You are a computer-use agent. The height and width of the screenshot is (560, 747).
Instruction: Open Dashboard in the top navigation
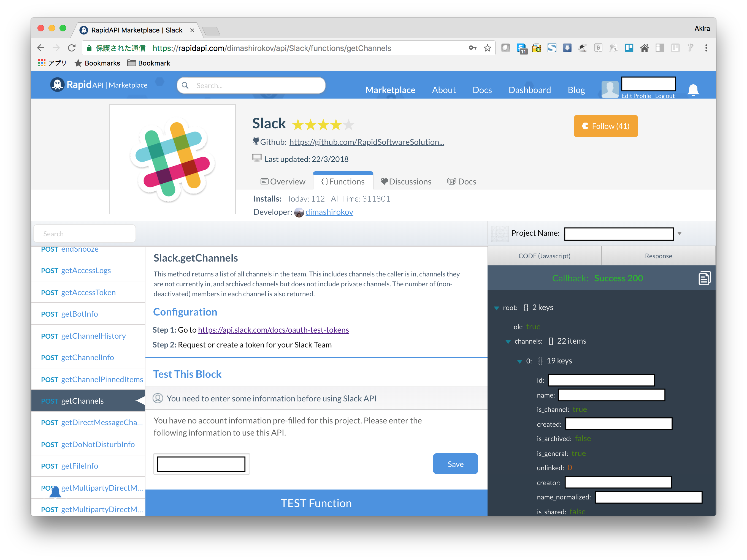coord(529,90)
